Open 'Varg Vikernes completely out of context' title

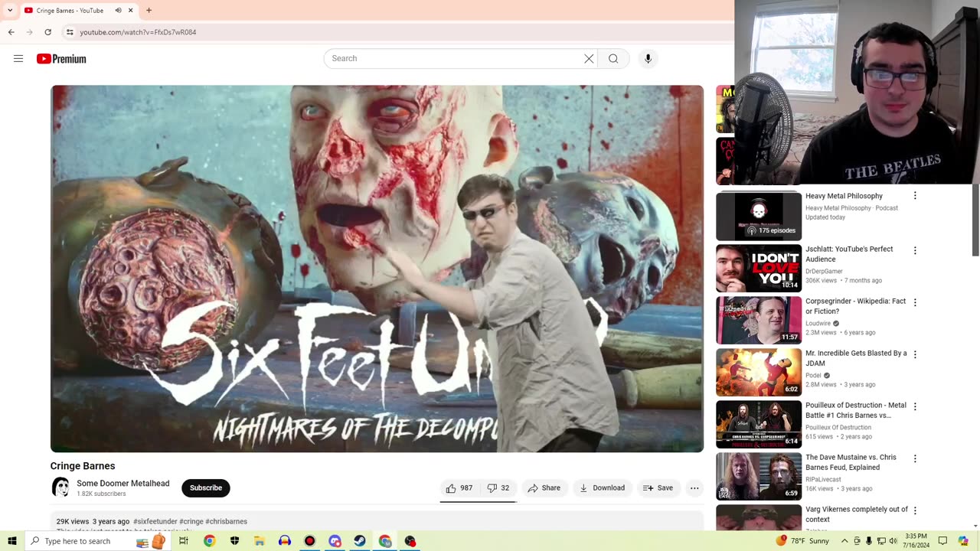click(x=857, y=514)
